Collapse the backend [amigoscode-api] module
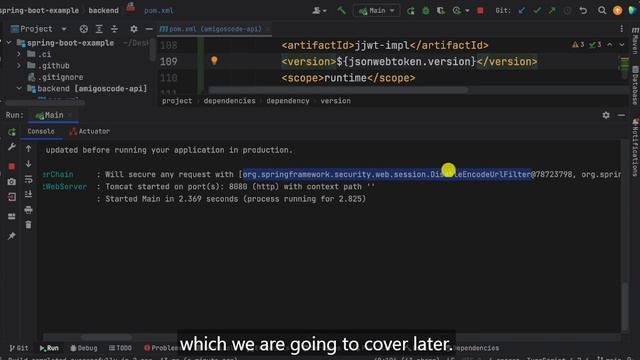Image resolution: width=640 pixels, height=360 pixels. (x=19, y=89)
